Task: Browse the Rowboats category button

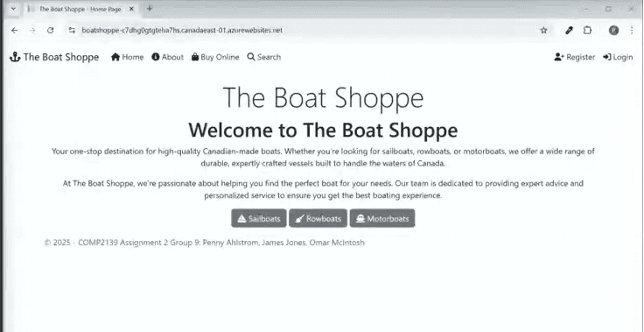Action: [x=318, y=218]
